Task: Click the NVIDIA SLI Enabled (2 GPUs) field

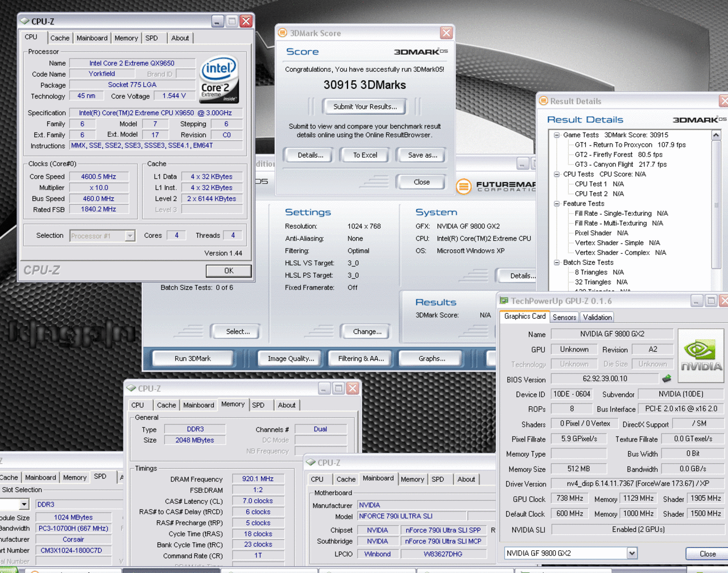Action: 638,529
